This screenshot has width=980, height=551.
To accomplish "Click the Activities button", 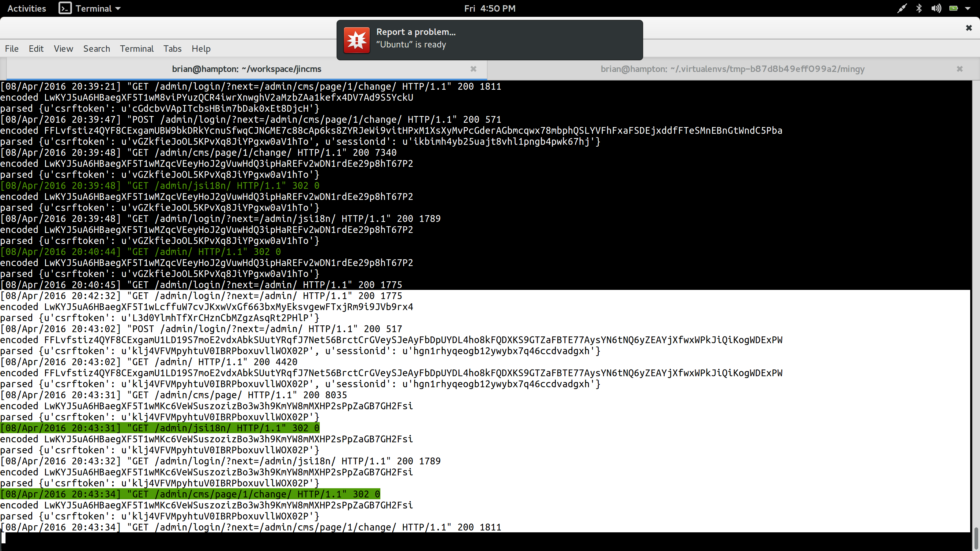I will 27,8.
